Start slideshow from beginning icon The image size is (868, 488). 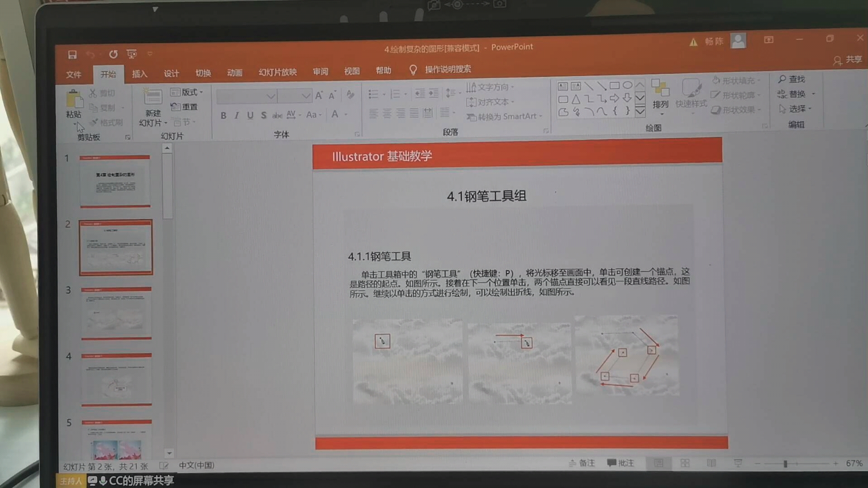(132, 54)
